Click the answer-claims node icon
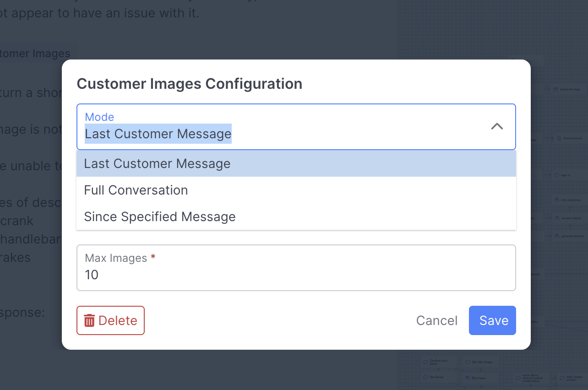This screenshot has height=390, width=588. coord(556,218)
